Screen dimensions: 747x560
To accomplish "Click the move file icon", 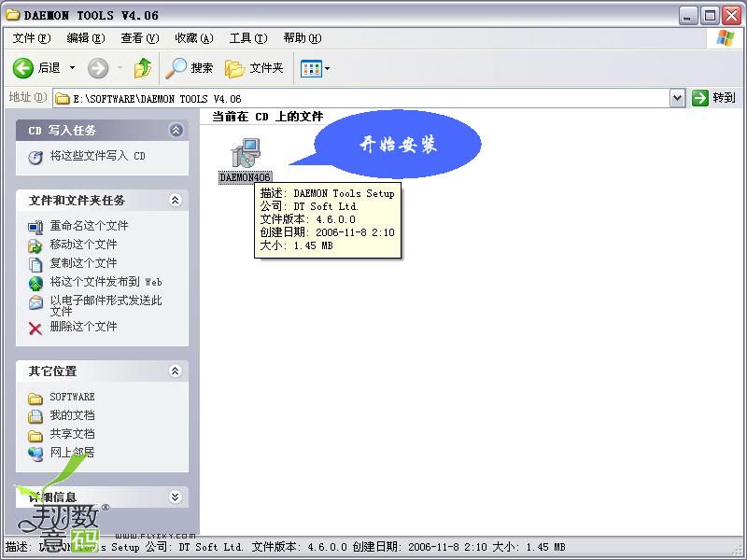I will [x=35, y=246].
